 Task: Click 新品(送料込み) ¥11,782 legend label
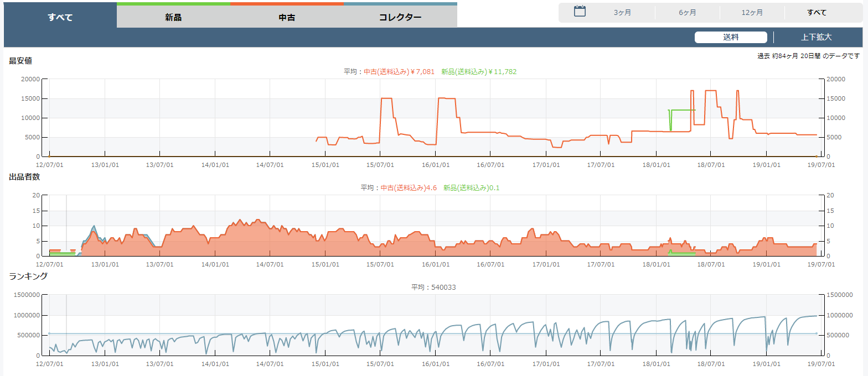click(479, 72)
